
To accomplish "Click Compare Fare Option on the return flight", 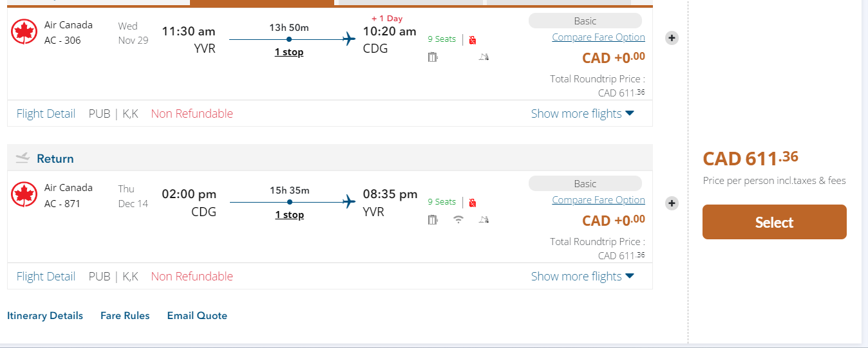I will (x=598, y=200).
